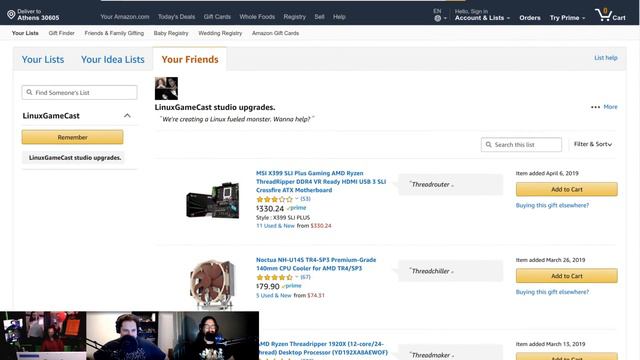The image size is (640, 360).
Task: Open Wedding Registry menu item
Action: click(x=220, y=33)
